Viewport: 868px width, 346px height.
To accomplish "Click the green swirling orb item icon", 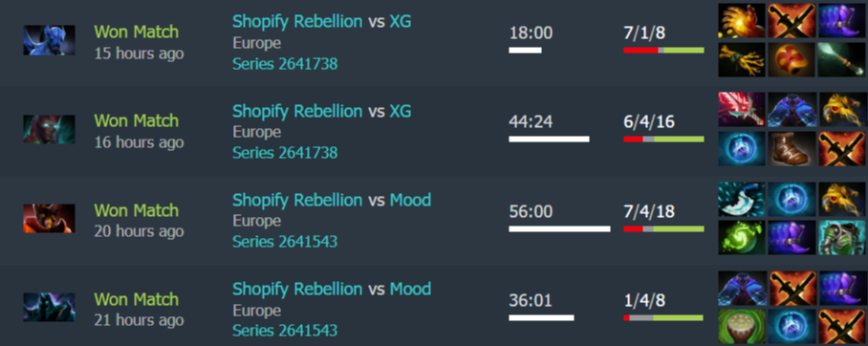I will (742, 238).
